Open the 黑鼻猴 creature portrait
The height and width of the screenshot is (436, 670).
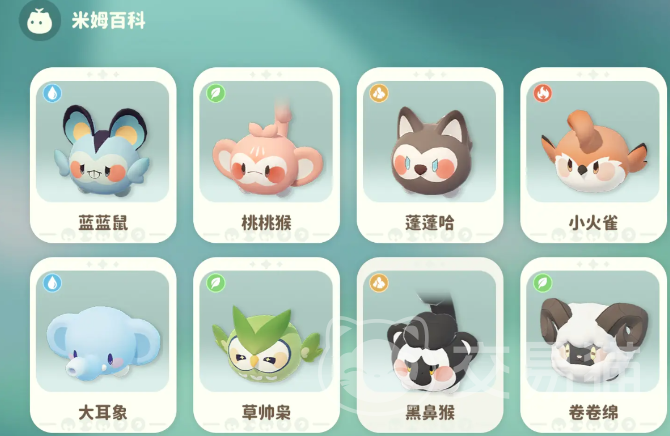429,331
